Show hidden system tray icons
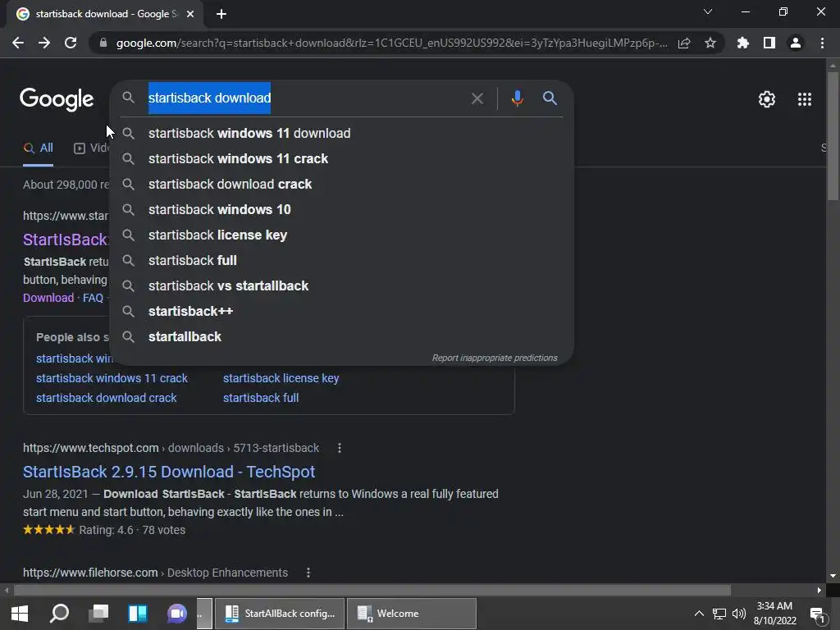Viewport: 840px width, 630px height. (x=699, y=614)
